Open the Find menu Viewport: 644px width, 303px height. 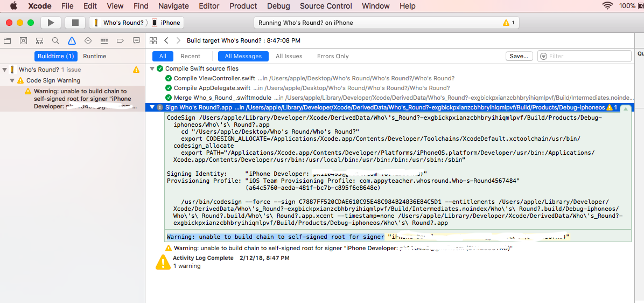coord(141,6)
